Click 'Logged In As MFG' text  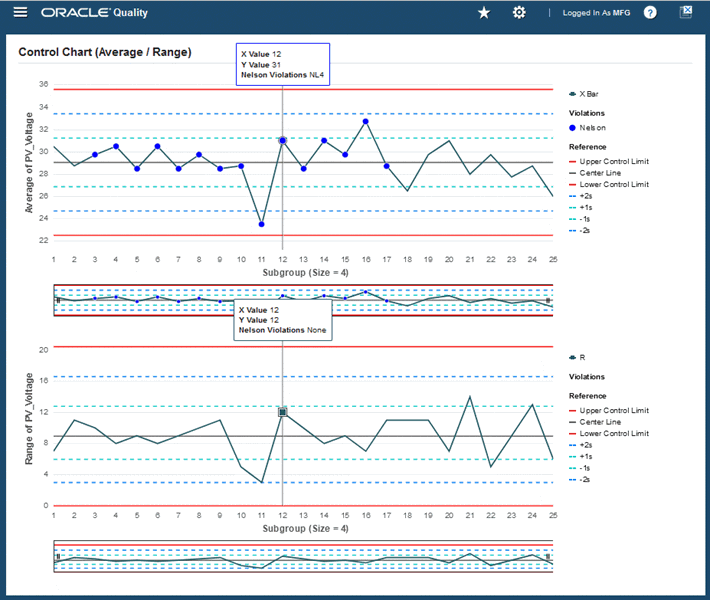(596, 13)
